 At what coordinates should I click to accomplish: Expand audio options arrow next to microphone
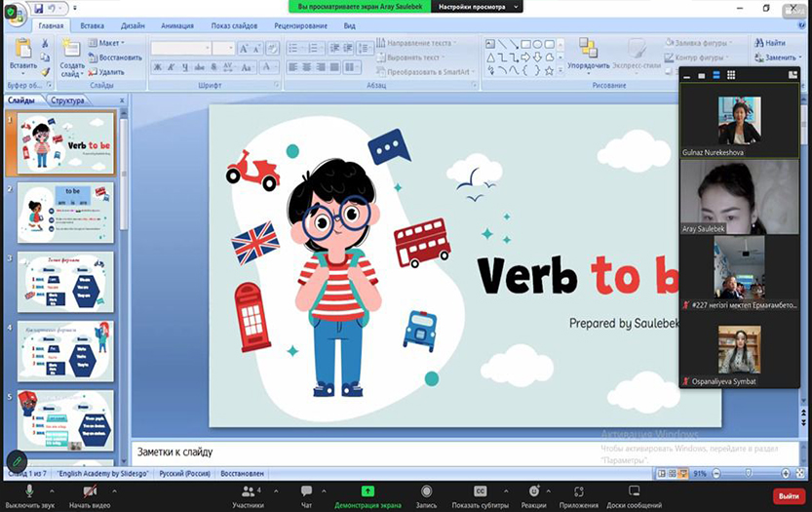pos(51,489)
